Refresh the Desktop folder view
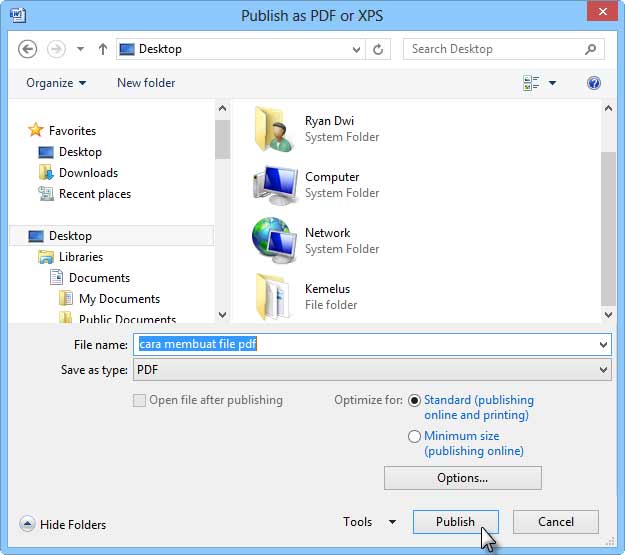This screenshot has height=555, width=625. (378, 49)
